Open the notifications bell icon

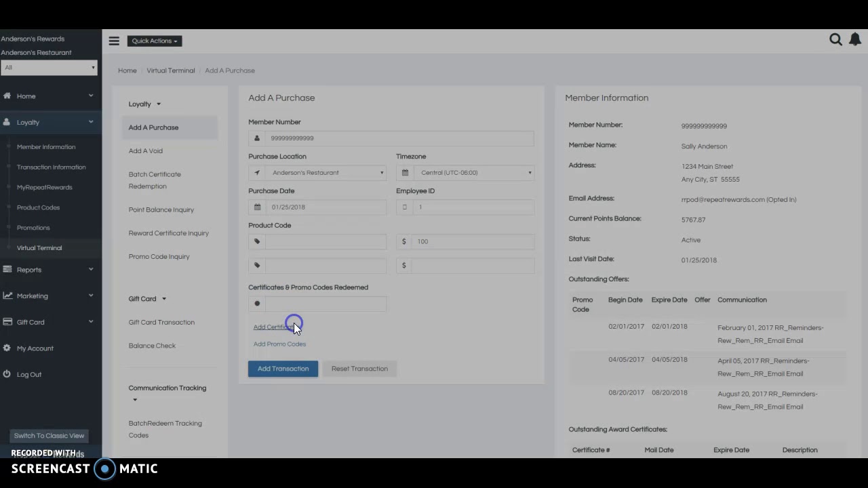[x=855, y=40]
